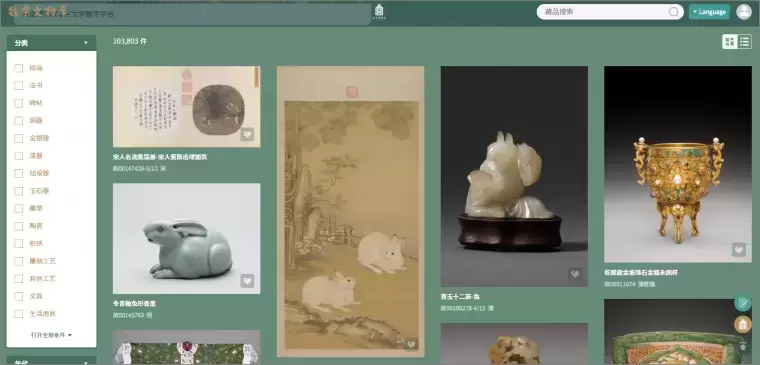
Task: Click accession number text 故00100278-4/12 清
Action: coord(467,308)
